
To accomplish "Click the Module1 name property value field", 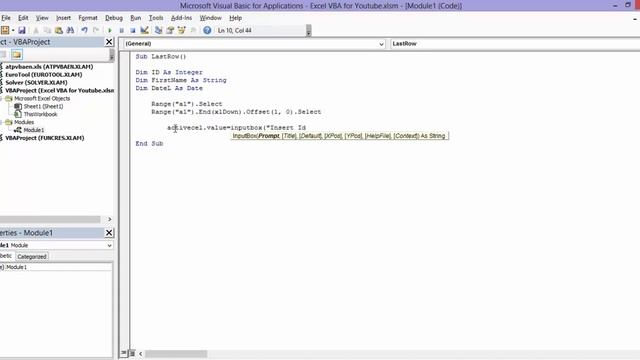I will [59, 267].
